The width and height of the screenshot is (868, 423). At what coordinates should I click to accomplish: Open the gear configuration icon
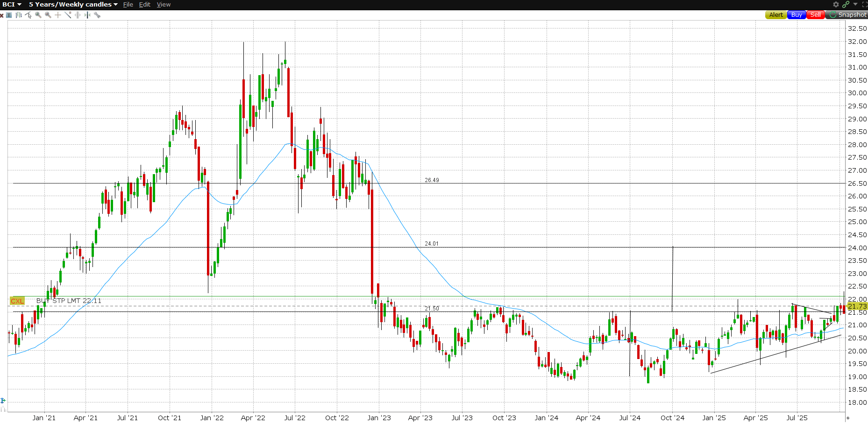(836, 4)
